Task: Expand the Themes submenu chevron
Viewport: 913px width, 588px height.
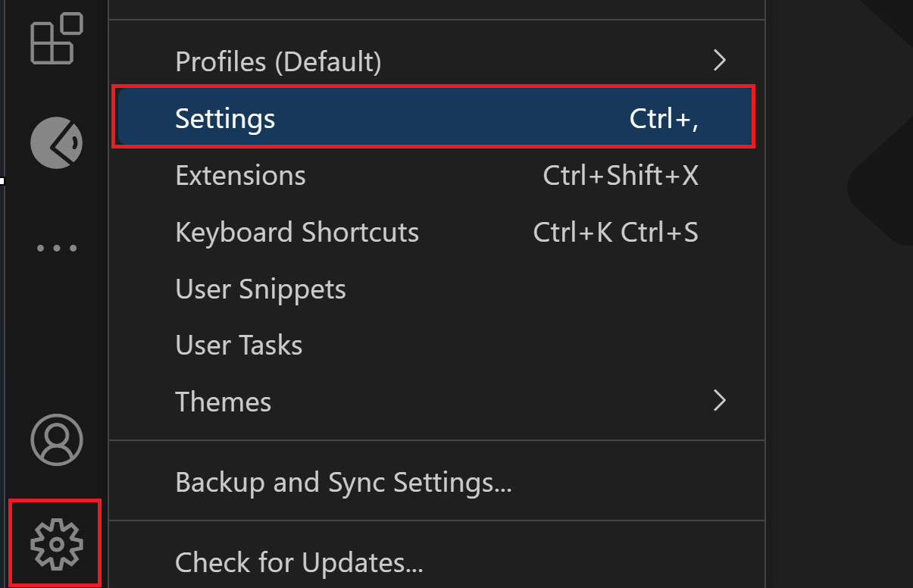Action: (x=720, y=401)
